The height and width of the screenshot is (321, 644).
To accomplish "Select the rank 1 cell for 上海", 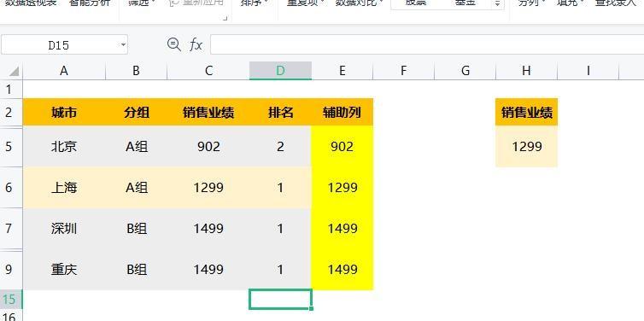I will (280, 188).
